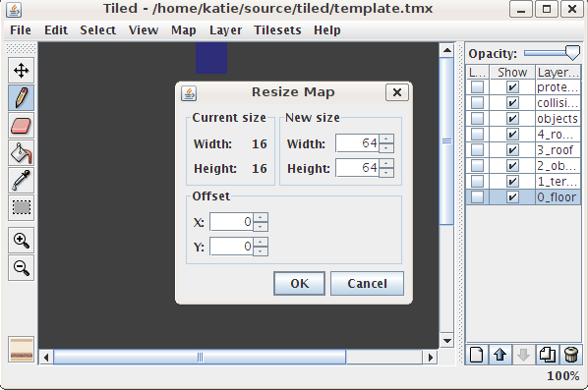The width and height of the screenshot is (588, 390).
Task: Duplicate the selected layer
Action: [x=547, y=355]
